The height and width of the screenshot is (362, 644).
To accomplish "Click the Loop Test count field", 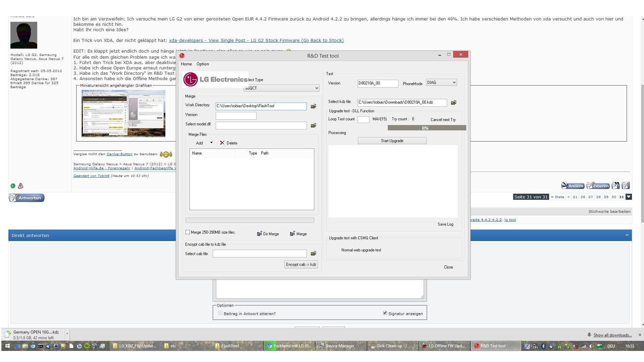I will pos(364,120).
